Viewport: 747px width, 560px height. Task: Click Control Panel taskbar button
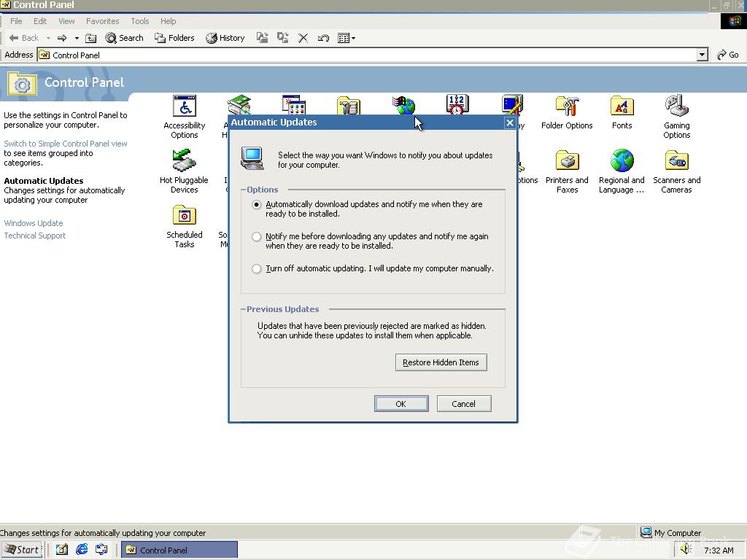(179, 550)
